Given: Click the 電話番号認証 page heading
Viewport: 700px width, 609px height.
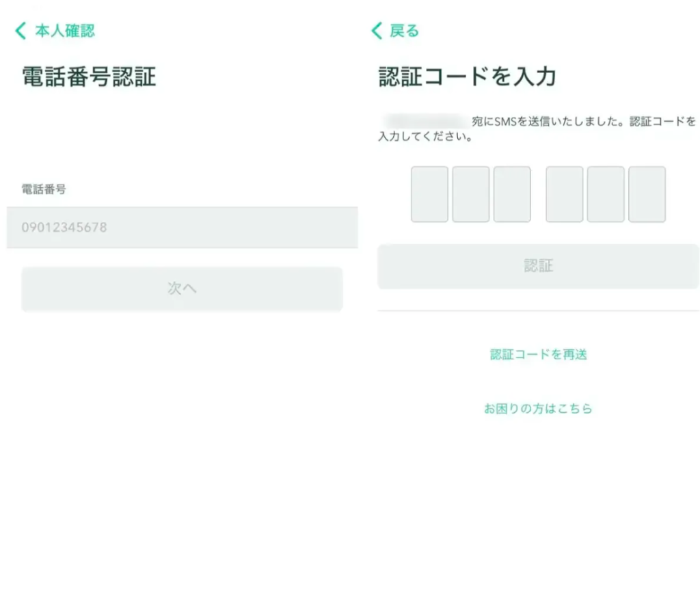Looking at the screenshot, I should point(89,77).
